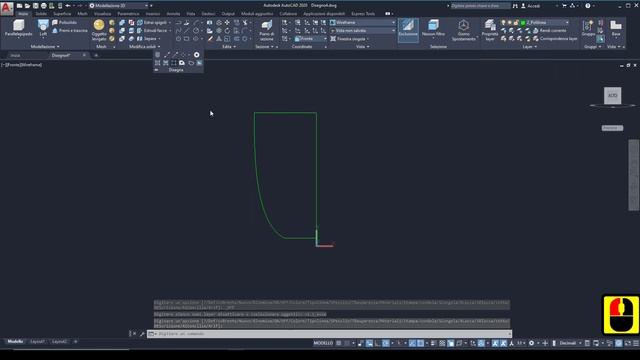Switch to the Inizio ribbon tab
This screenshot has width=640, height=360.
click(x=23, y=13)
